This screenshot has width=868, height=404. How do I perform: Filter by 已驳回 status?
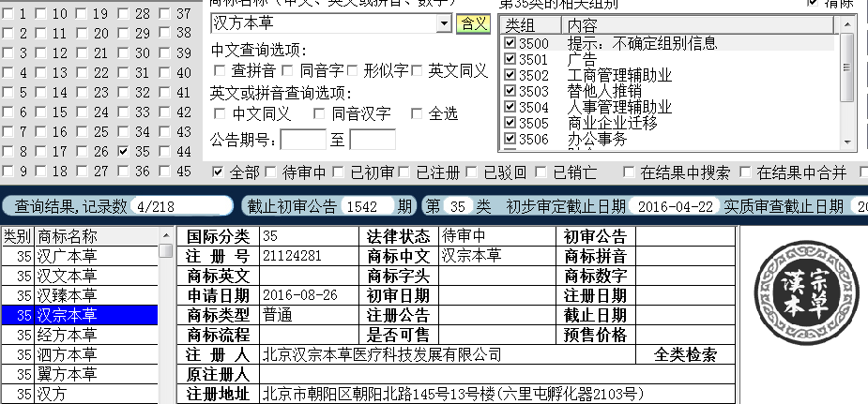pyautogui.click(x=472, y=172)
